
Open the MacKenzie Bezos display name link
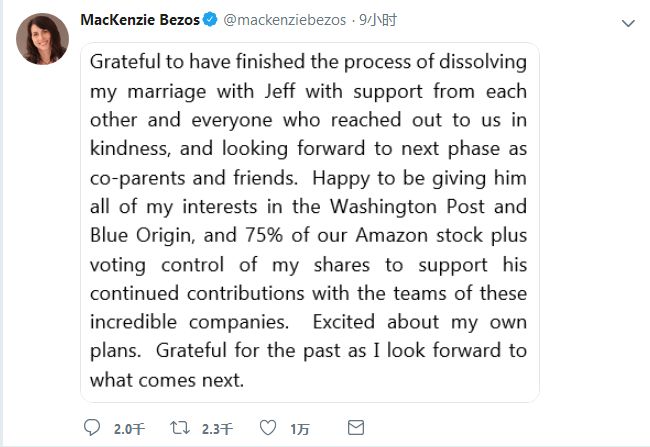pyautogui.click(x=138, y=20)
